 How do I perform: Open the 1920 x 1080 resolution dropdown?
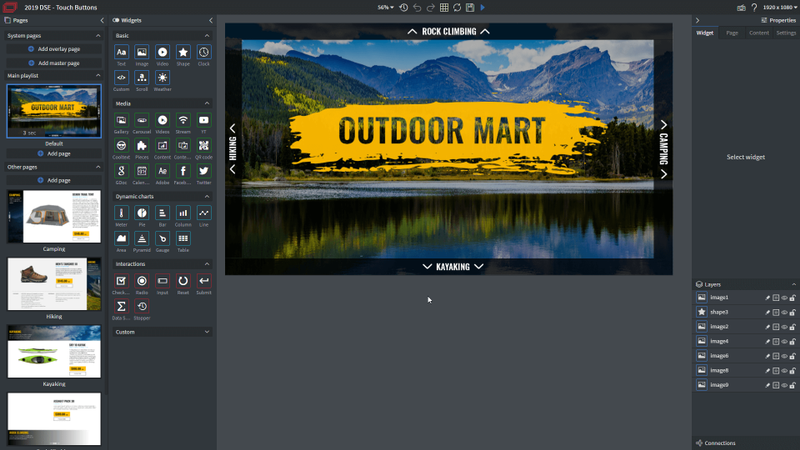point(780,7)
